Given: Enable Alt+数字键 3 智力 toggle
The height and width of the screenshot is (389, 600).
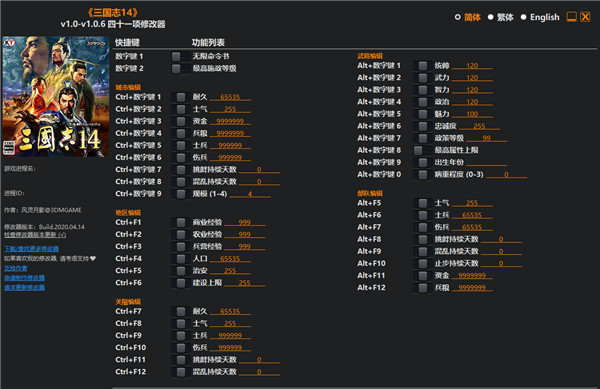Looking at the screenshot, I should pos(422,90).
